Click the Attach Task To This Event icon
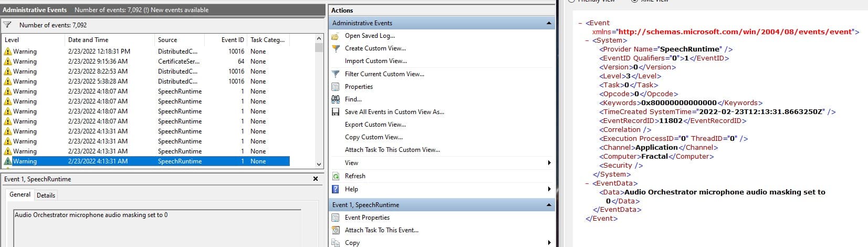 tap(336, 230)
